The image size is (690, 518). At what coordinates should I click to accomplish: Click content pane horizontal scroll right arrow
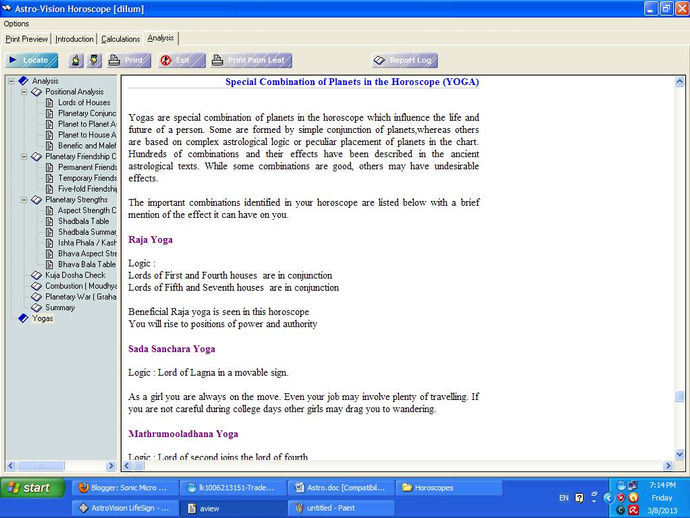point(668,466)
